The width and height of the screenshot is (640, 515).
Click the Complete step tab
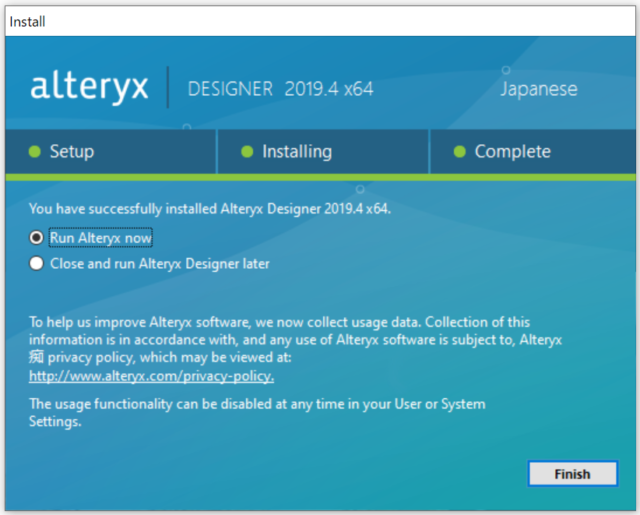point(533,152)
